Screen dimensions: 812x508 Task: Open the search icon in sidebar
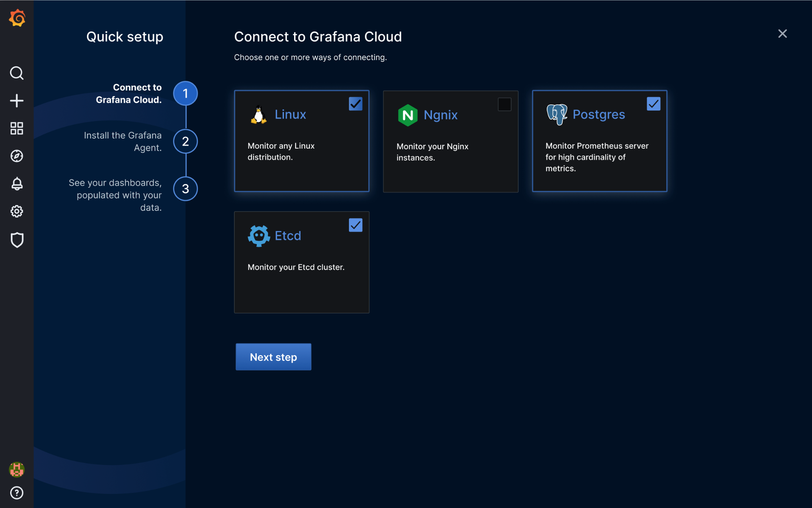[17, 73]
